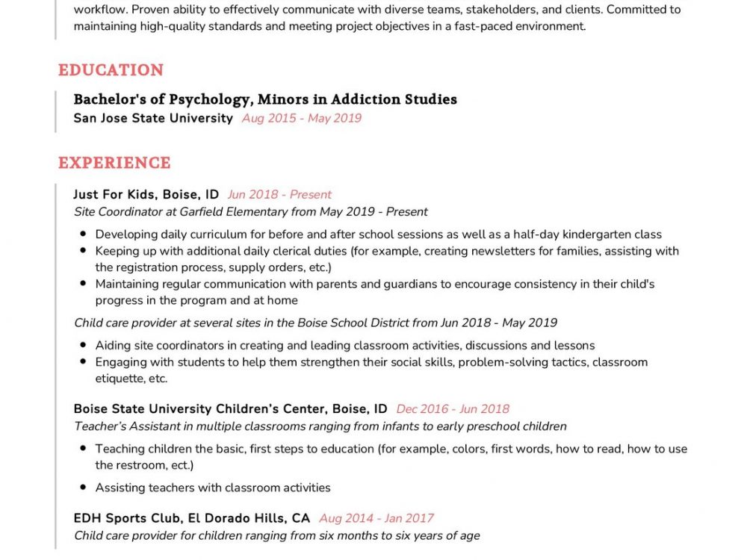Click the Just For Kids, Boise, ID employer name
This screenshot has height=560, width=747.
click(146, 194)
